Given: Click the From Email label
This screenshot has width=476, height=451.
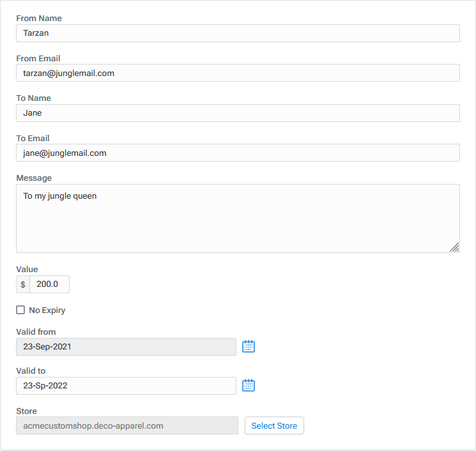Looking at the screenshot, I should [x=38, y=58].
